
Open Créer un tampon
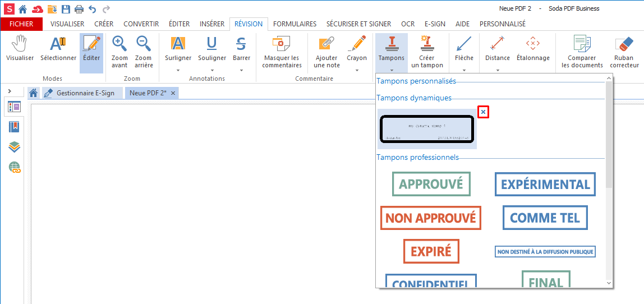[x=427, y=52]
